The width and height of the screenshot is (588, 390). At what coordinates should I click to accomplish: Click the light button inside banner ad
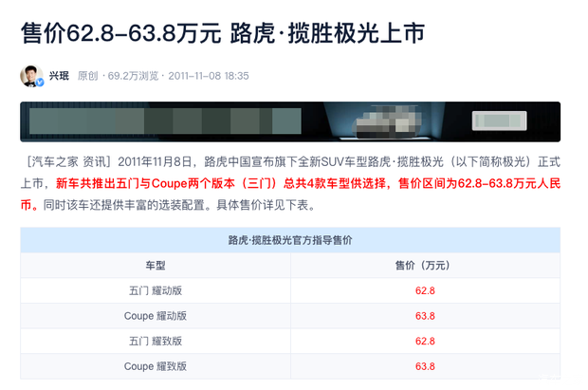[499, 121]
